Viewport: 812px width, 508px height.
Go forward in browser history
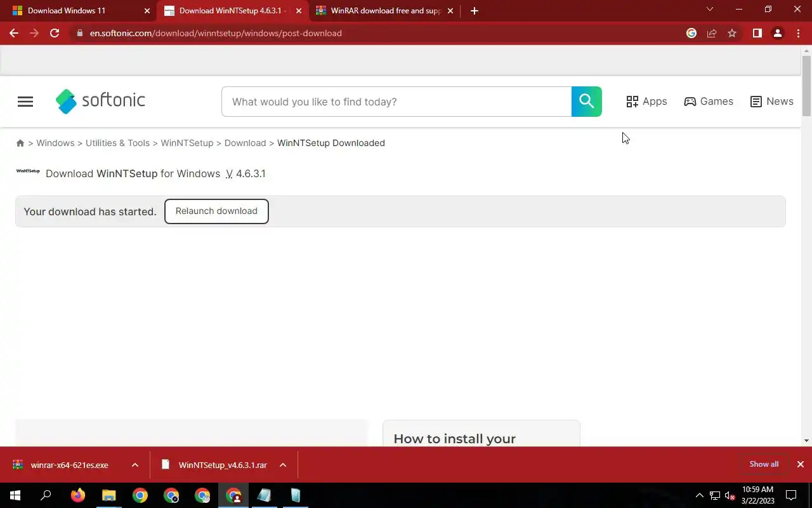[x=34, y=33]
